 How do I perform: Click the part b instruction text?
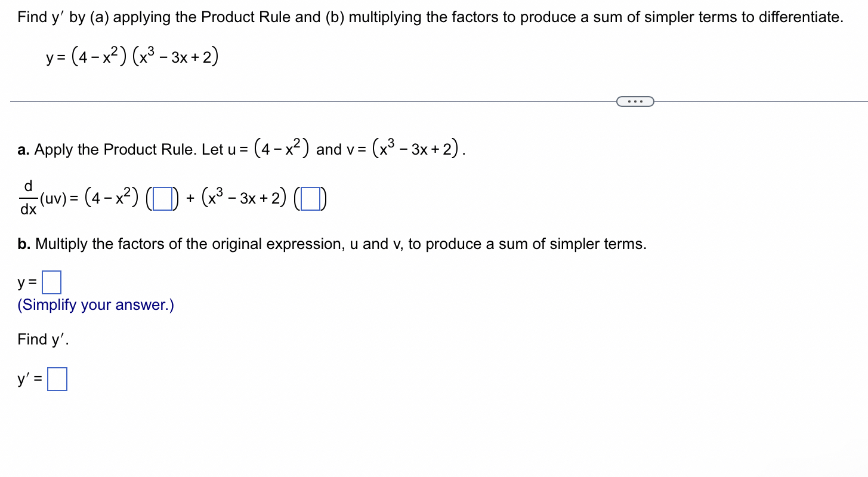click(x=332, y=244)
